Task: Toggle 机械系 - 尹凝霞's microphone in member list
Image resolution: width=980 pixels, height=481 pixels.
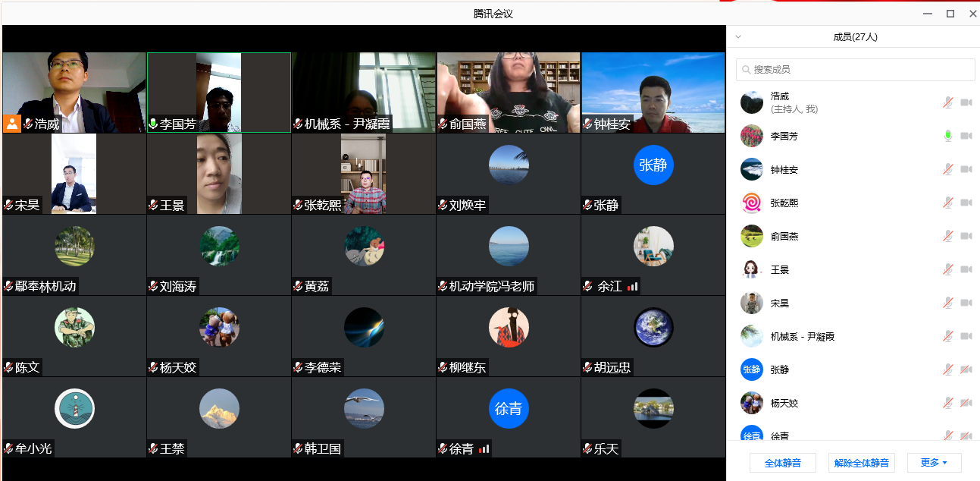Action: [947, 336]
